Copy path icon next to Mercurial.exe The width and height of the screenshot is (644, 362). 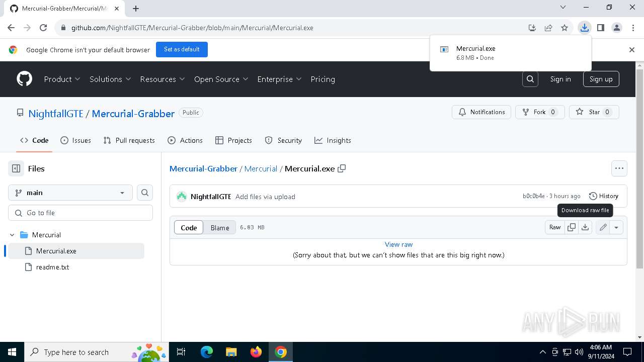tap(342, 168)
